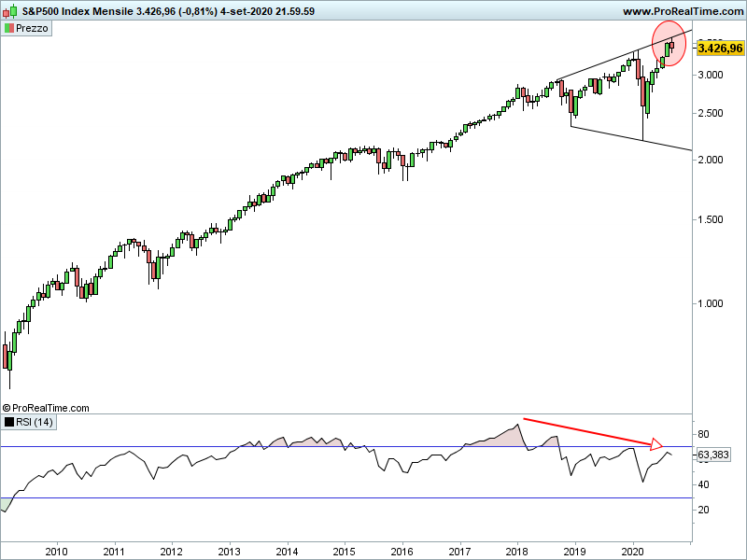Image resolution: width=747 pixels, height=560 pixels.
Task: Click the 2.500 price scale label
Action: (711, 113)
